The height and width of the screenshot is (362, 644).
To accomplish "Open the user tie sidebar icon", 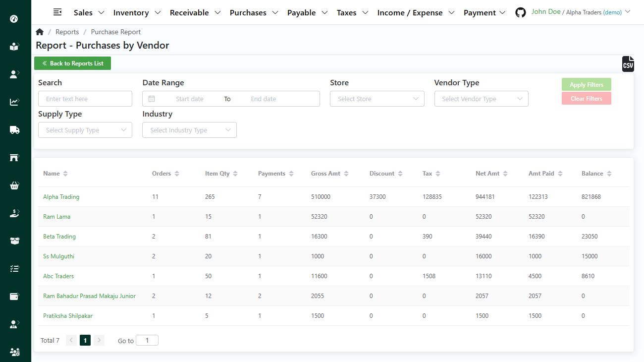I will pyautogui.click(x=14, y=324).
